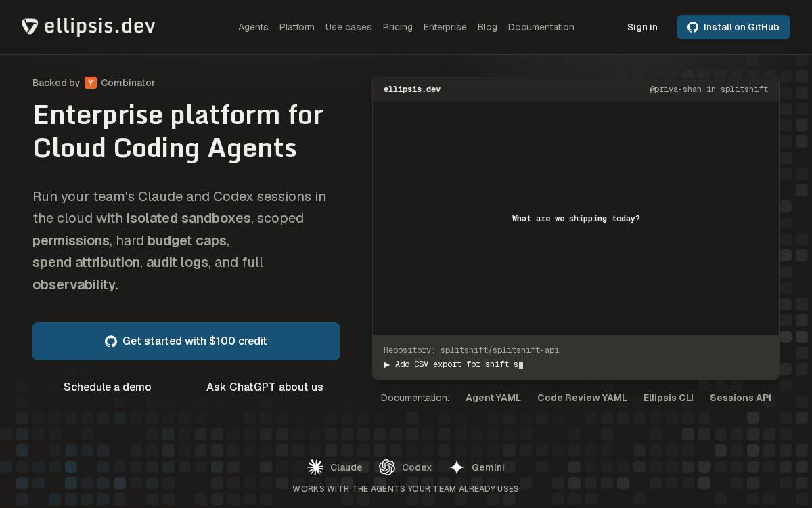Image resolution: width=812 pixels, height=508 pixels.
Task: Open Documentation from the top navigation
Action: (541, 27)
